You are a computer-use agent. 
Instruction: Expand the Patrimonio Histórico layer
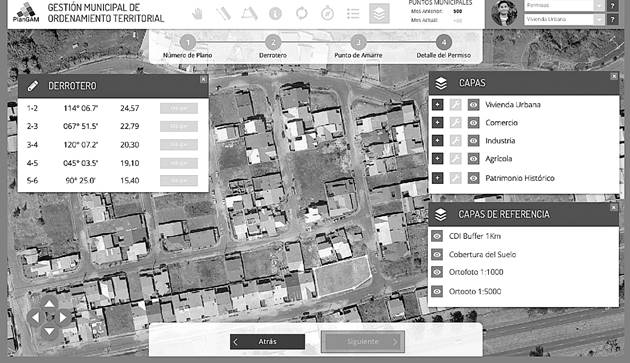(x=438, y=178)
